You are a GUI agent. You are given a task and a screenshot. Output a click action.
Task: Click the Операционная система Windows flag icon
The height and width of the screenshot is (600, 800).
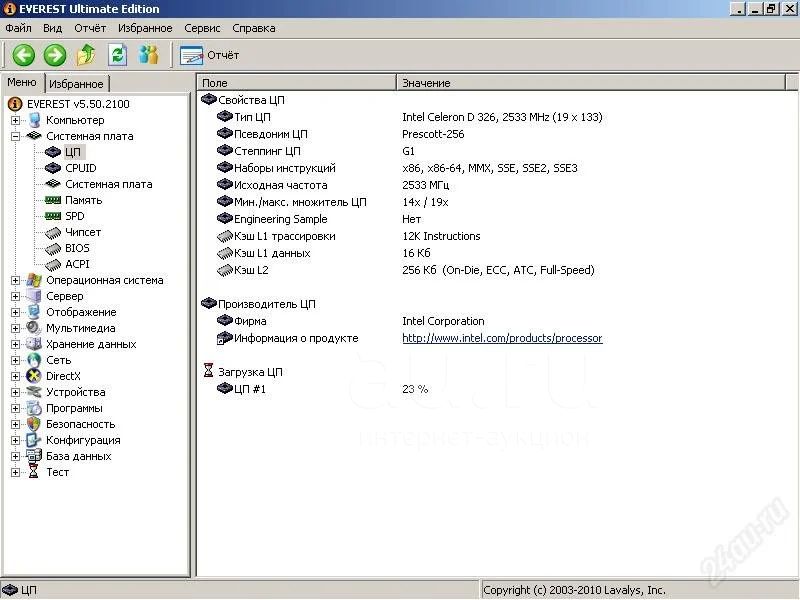(x=34, y=280)
